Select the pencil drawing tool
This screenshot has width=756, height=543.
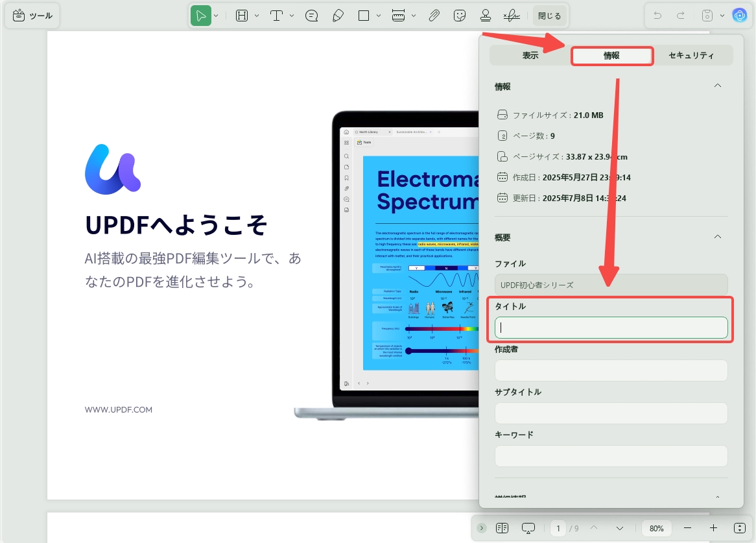click(338, 16)
